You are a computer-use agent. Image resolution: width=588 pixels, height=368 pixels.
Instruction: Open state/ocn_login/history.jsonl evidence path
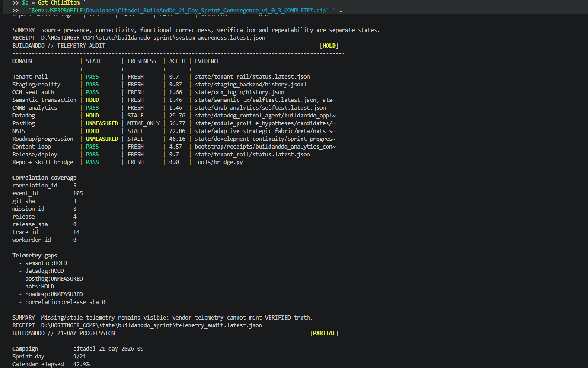[x=241, y=92]
